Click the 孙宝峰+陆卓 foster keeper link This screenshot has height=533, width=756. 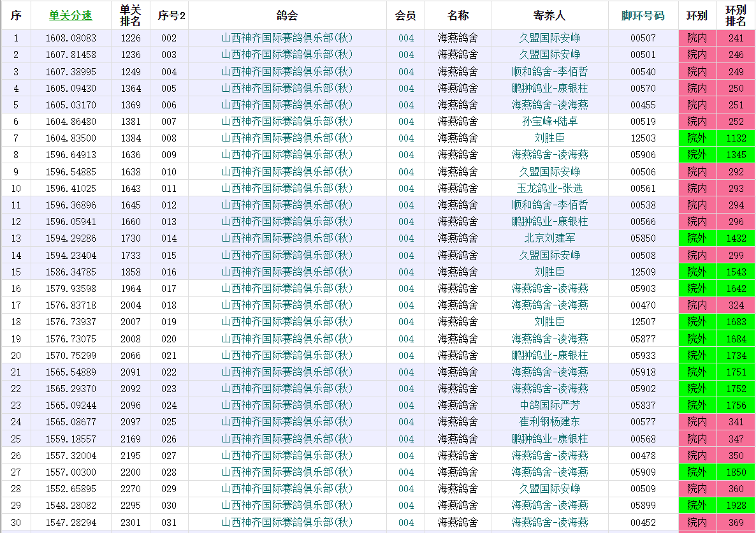coord(549,122)
